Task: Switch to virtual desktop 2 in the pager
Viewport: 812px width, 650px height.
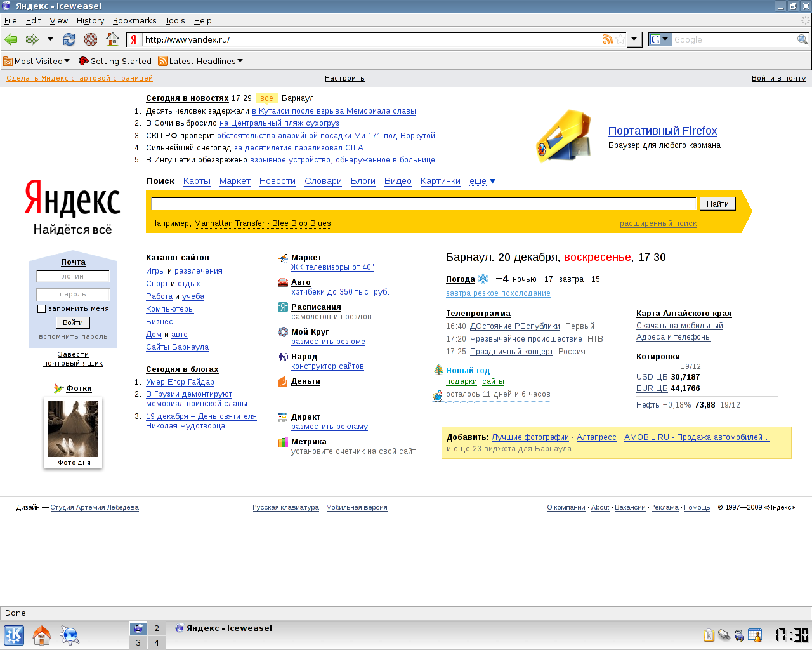Action: [x=157, y=628]
